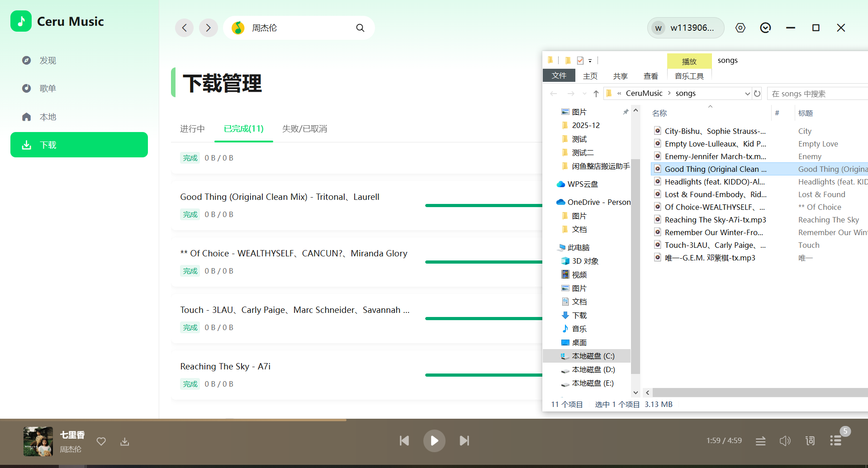Switch to the 进行中 downloads tab

(x=192, y=129)
